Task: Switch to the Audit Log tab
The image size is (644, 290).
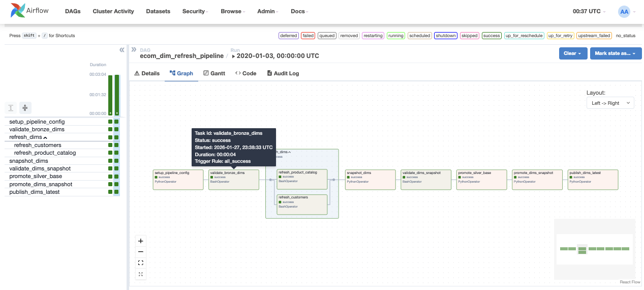Action: click(x=283, y=73)
